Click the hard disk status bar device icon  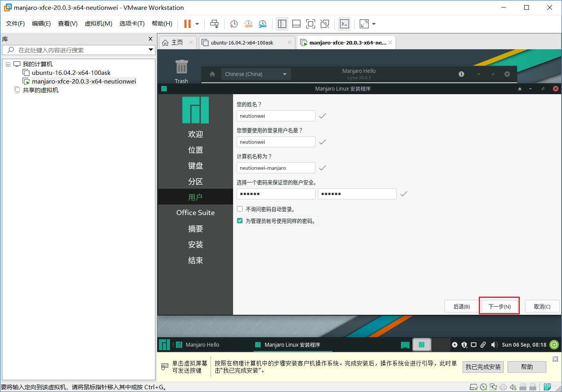474,387
